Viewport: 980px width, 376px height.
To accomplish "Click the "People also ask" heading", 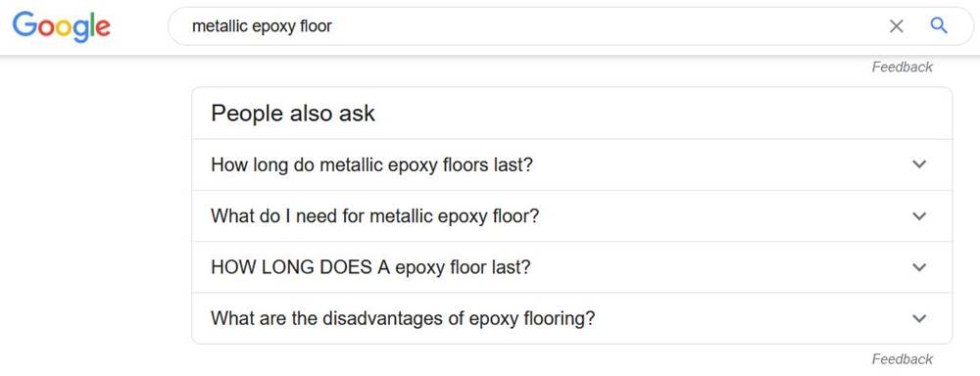I will tap(293, 114).
